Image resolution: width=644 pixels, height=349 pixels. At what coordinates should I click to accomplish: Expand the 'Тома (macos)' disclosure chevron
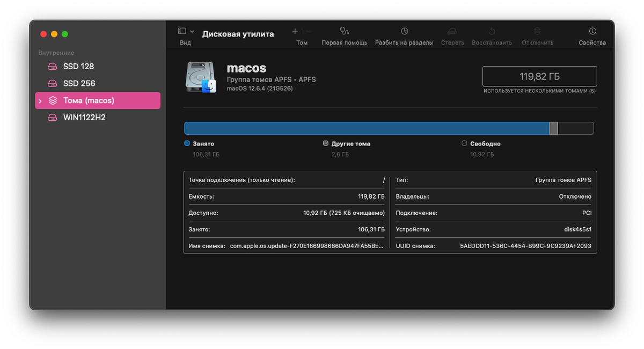click(x=40, y=100)
